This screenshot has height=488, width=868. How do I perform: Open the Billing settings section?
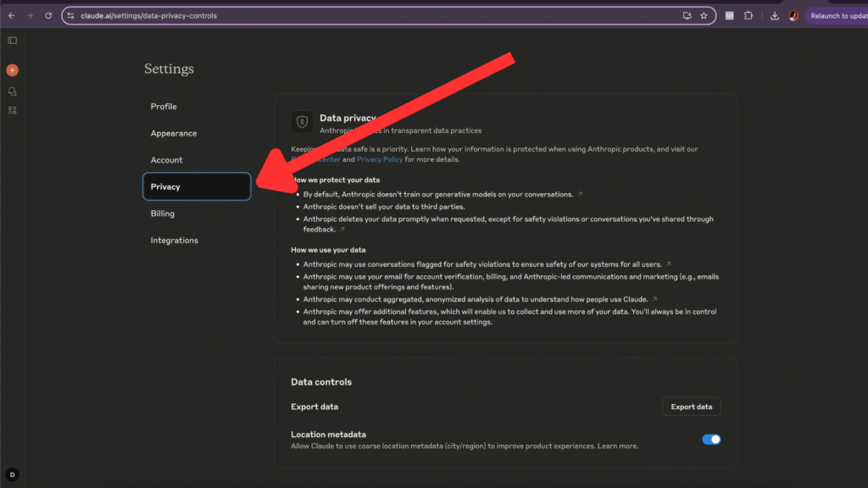click(x=197, y=213)
